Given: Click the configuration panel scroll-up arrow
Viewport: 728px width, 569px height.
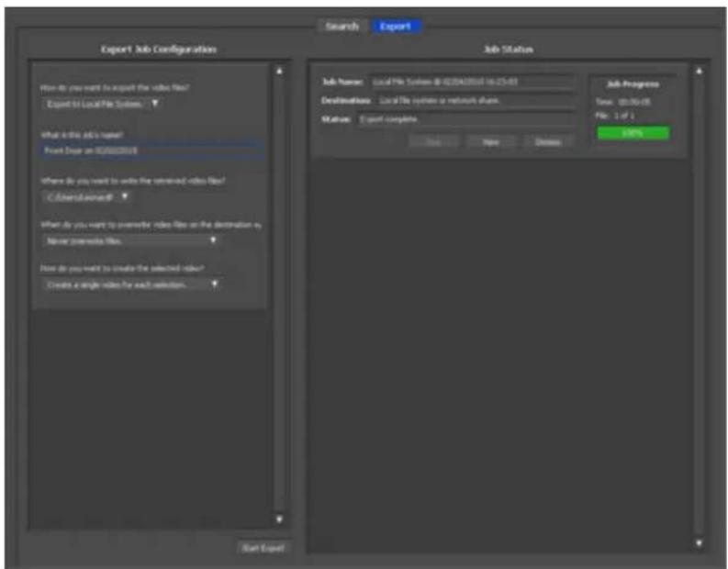Looking at the screenshot, I should 279,71.
